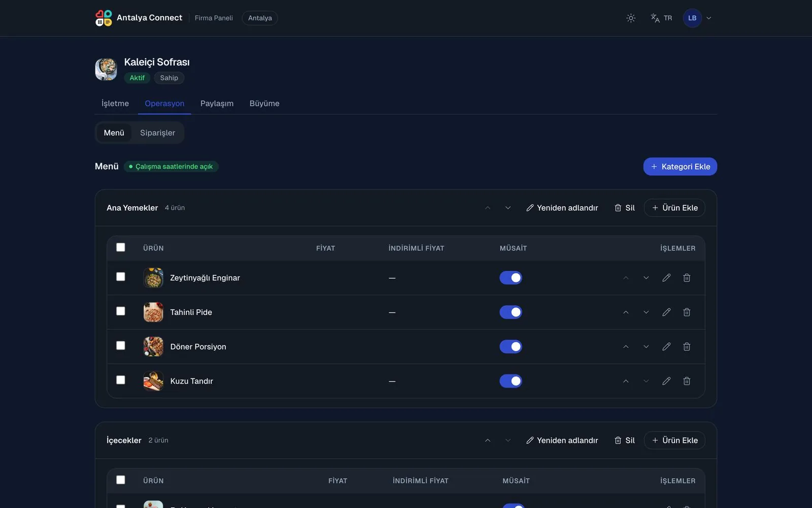This screenshot has width=812, height=508.
Task: Switch to the Paylaşım tab
Action: click(x=217, y=103)
